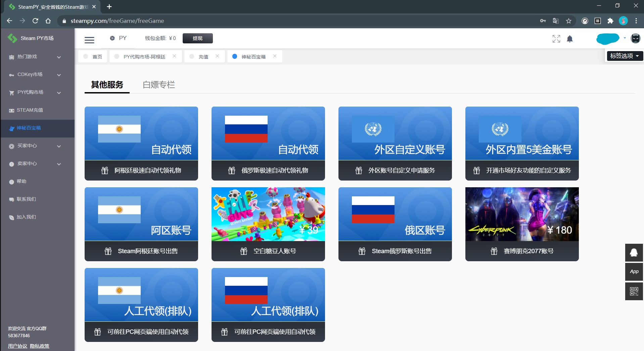The image size is (644, 351).
Task: Click the wallet balance 钱包金额 text
Action: tap(160, 38)
